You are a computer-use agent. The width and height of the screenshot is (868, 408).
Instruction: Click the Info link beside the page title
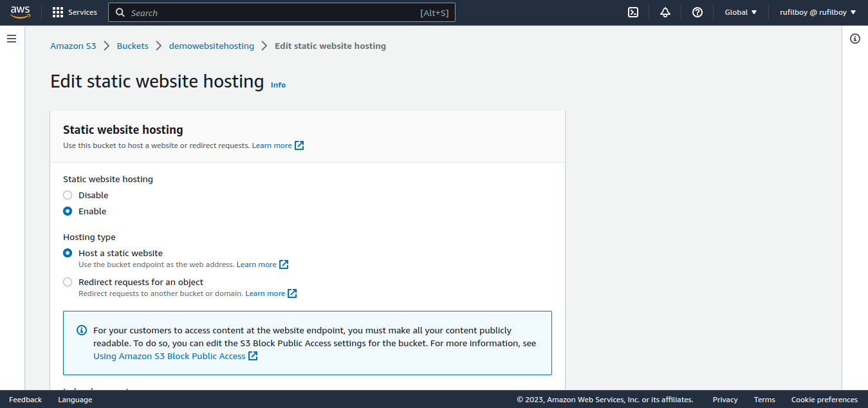coord(278,85)
